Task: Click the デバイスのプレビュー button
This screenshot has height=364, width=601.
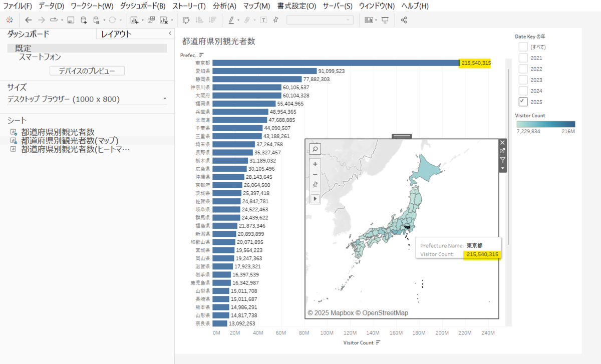Action: (x=87, y=71)
